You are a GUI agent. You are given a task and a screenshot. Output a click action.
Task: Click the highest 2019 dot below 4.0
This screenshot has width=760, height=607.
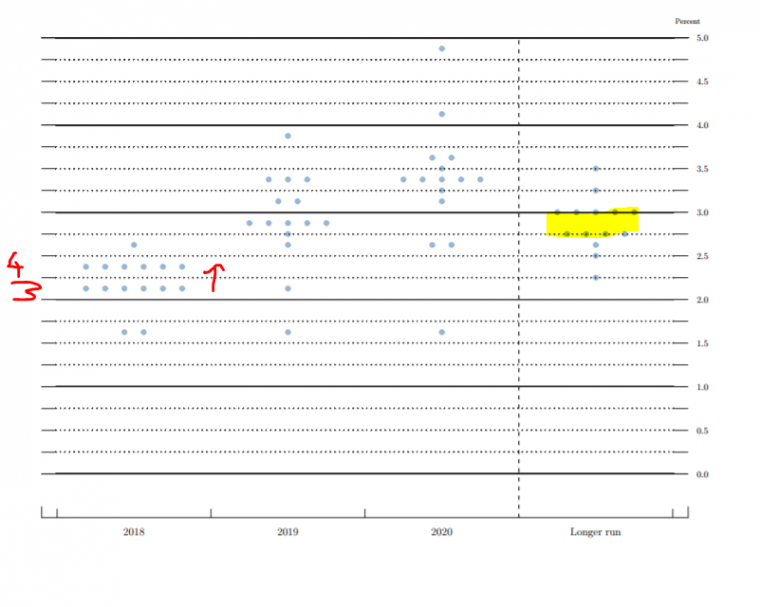click(x=288, y=136)
